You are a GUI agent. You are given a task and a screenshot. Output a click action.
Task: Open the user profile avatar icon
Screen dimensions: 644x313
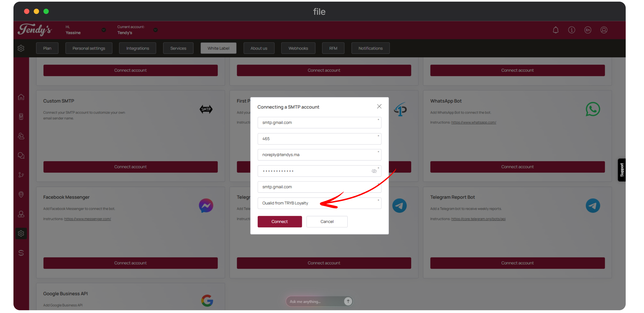point(604,30)
